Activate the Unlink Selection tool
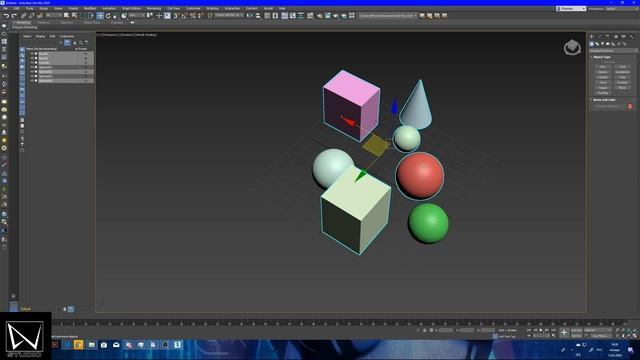Screen dimensions: 640x360 31,16
